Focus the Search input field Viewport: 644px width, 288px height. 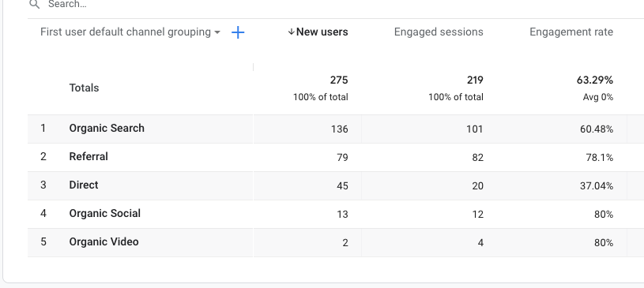tap(329, 5)
